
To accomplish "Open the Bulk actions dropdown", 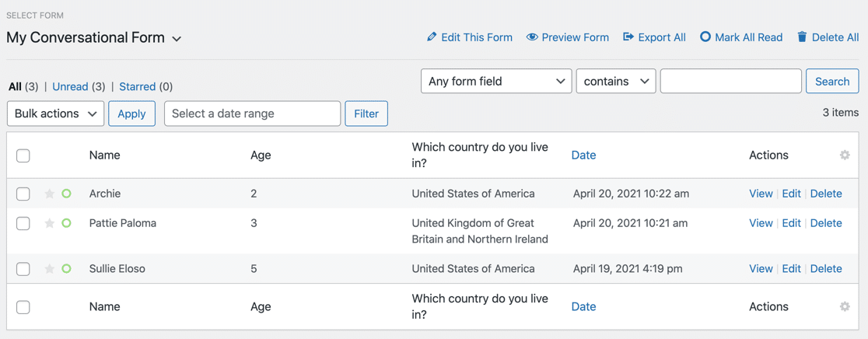I will point(55,114).
